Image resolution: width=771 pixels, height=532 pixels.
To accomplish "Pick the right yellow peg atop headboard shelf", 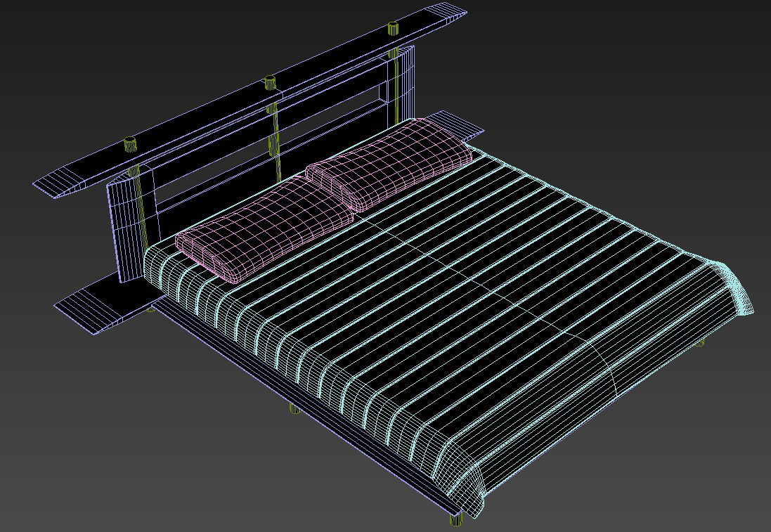I will (392, 28).
